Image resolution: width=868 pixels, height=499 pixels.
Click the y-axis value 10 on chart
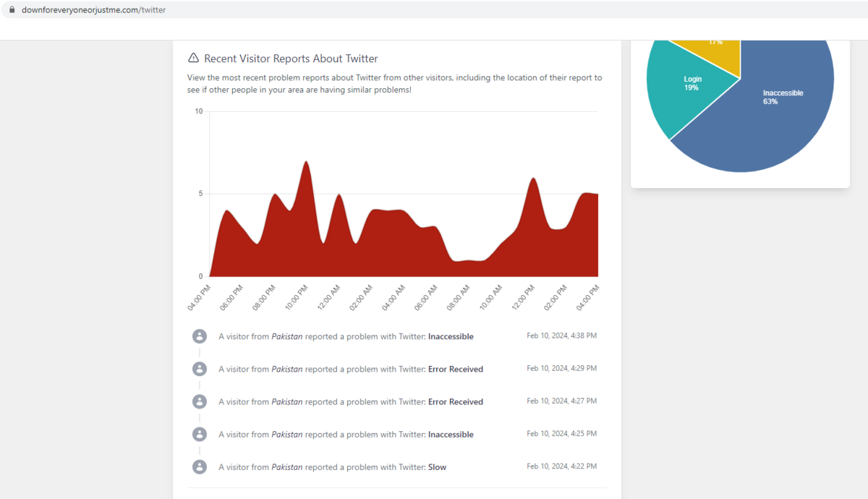(199, 111)
